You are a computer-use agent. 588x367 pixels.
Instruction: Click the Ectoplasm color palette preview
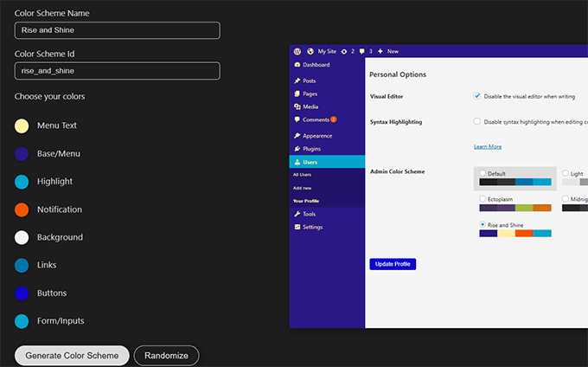click(x=515, y=208)
